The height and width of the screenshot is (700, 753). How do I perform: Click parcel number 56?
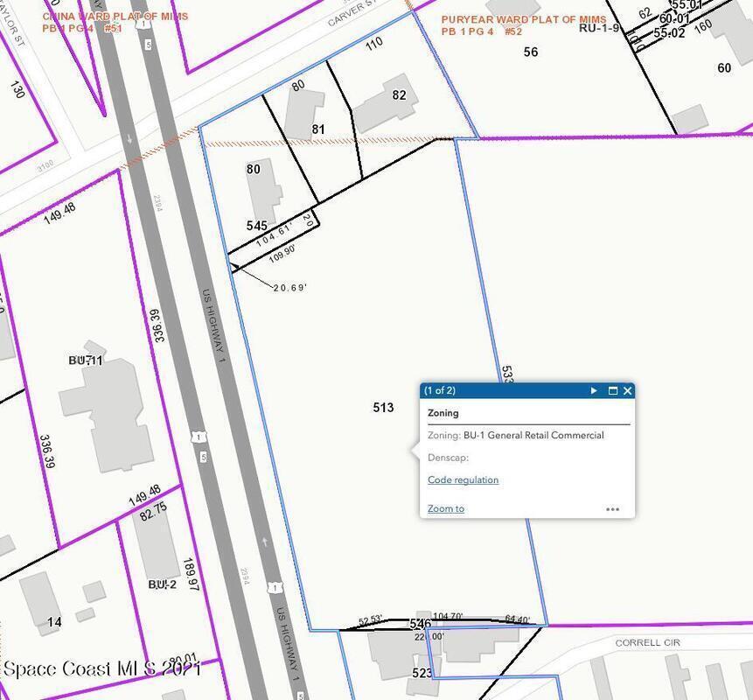coord(531,52)
